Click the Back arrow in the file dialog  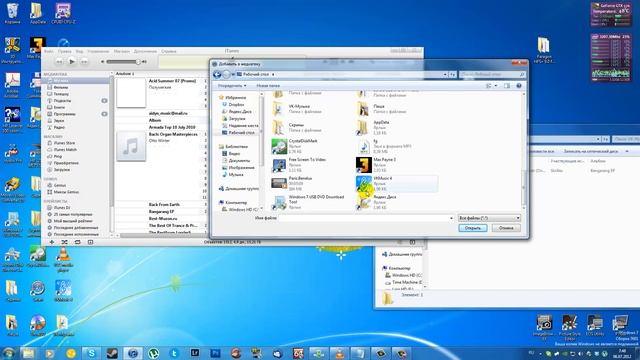point(217,74)
